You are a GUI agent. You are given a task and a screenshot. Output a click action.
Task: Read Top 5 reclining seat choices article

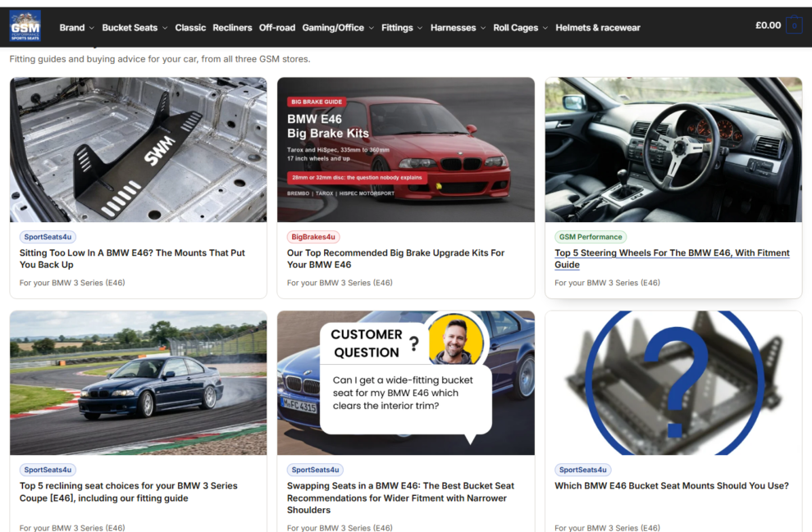129,492
